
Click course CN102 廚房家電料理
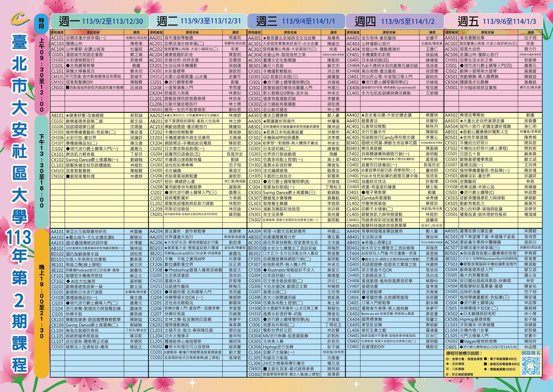(73, 176)
